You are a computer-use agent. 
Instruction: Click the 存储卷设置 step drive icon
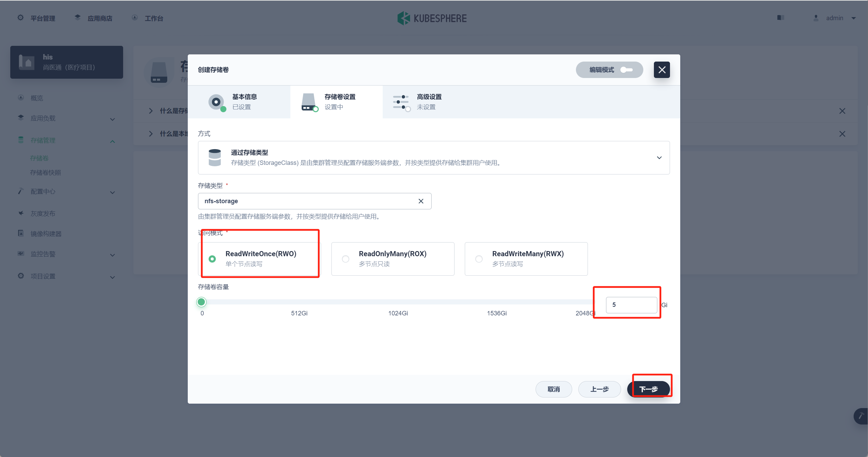309,102
